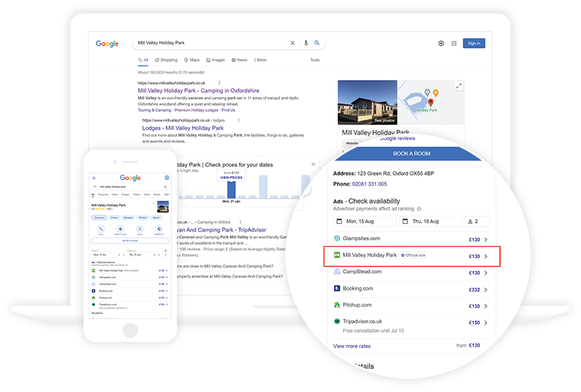Viewport: 581px width, 392px height.
Task: Expand the Glampsites.com £130 row chevron
Action: (486, 240)
